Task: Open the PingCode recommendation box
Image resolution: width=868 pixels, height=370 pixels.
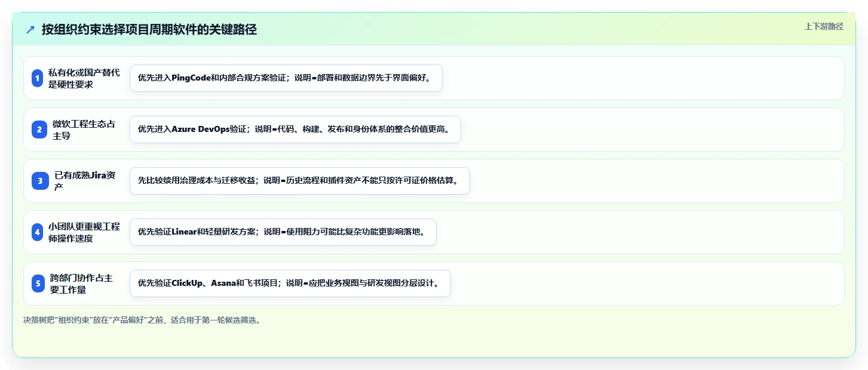Action: point(286,78)
